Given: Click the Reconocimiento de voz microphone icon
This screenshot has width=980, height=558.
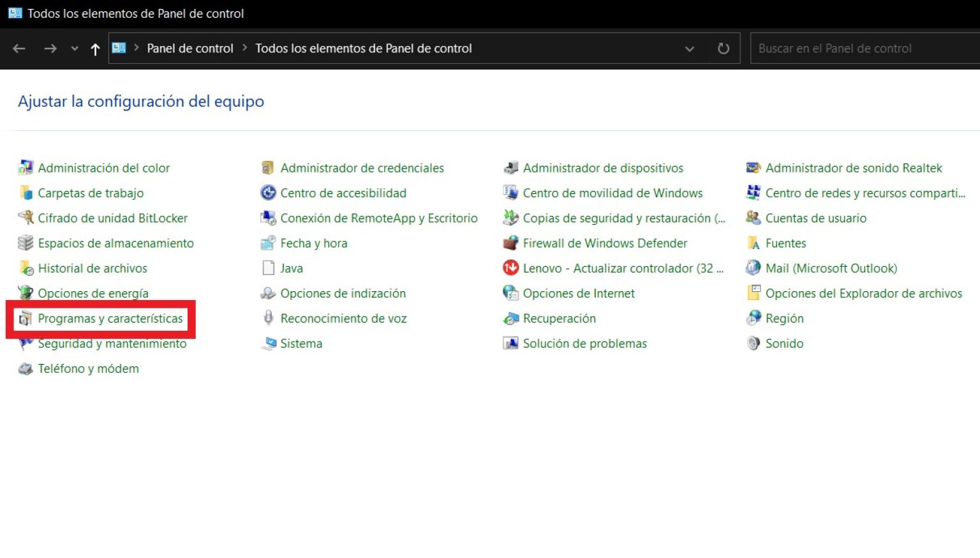Looking at the screenshot, I should point(268,318).
